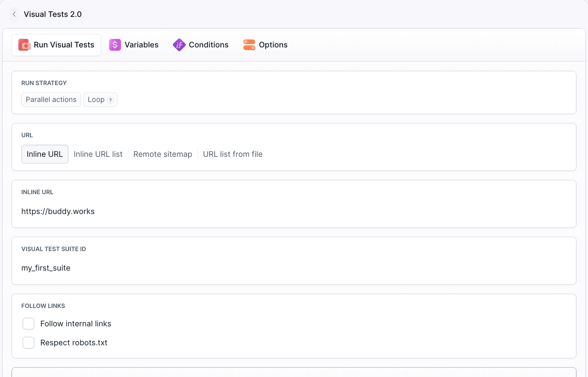The width and height of the screenshot is (588, 377).
Task: Open the Loop help question mark
Action: pyautogui.click(x=111, y=100)
